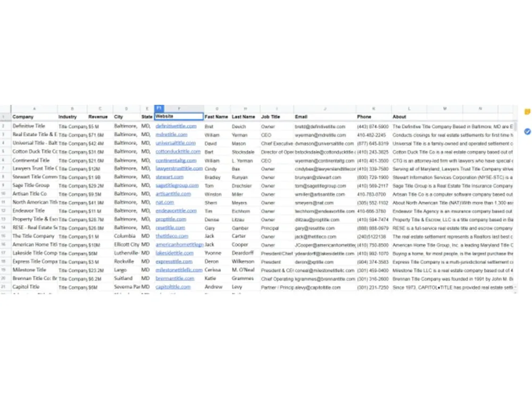Open the definitivetitle.com link
Viewport: 532px width, 399px height.
point(176,126)
